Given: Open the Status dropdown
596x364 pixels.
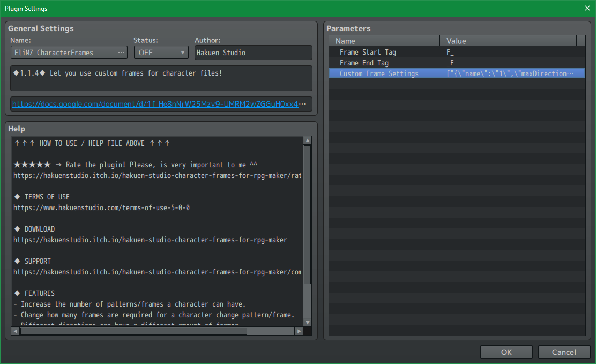Looking at the screenshot, I should pos(160,53).
